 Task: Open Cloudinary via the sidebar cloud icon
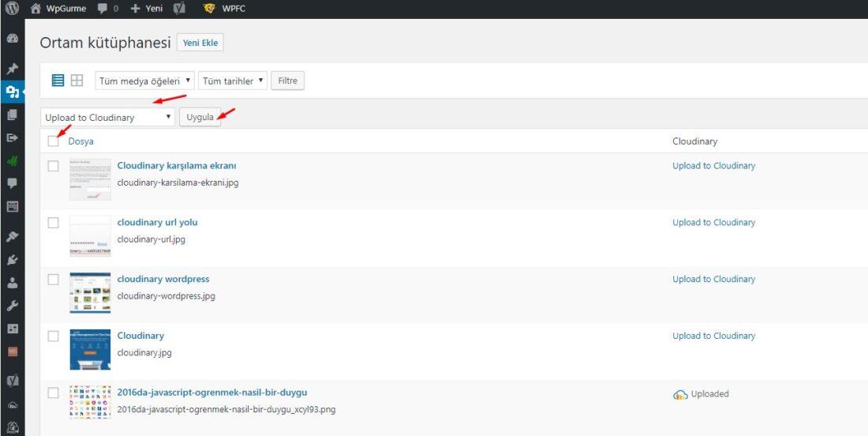[12, 405]
